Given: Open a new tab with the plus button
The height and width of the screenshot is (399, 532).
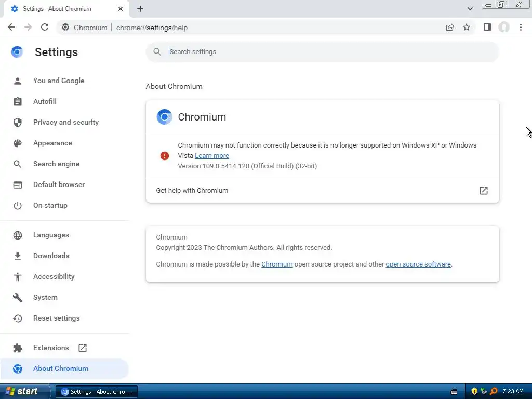Looking at the screenshot, I should pos(140,9).
